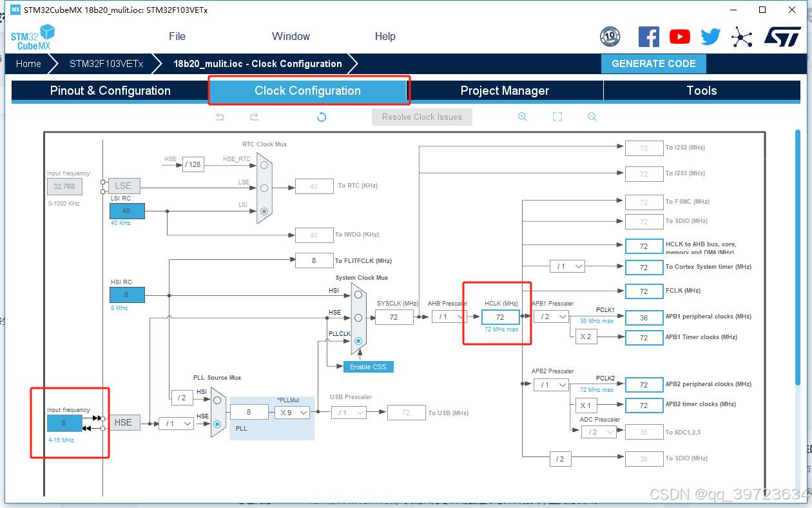The image size is (812, 508).
Task: Switch to Pinout & Configuration tab
Action: click(x=110, y=91)
